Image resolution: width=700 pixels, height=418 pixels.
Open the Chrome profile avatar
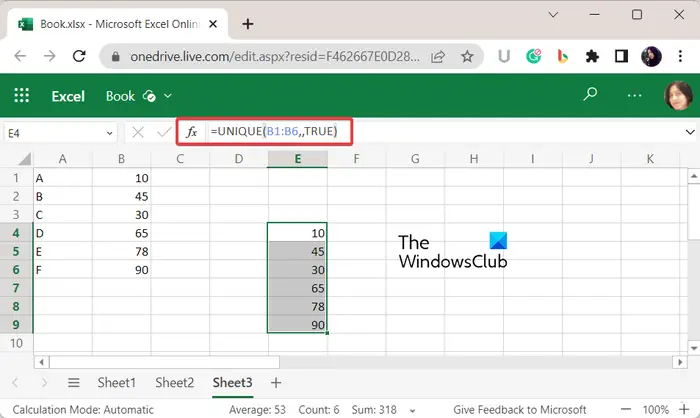click(651, 56)
